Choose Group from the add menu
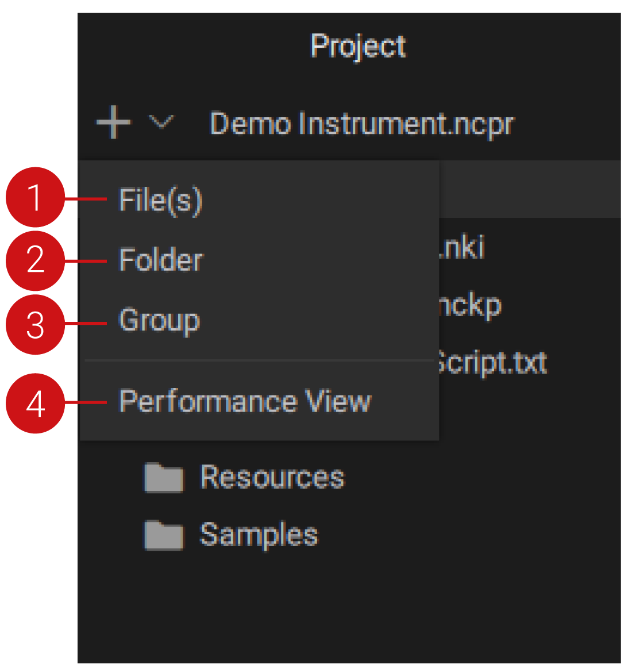This screenshot has width=632, height=672. click(x=159, y=320)
